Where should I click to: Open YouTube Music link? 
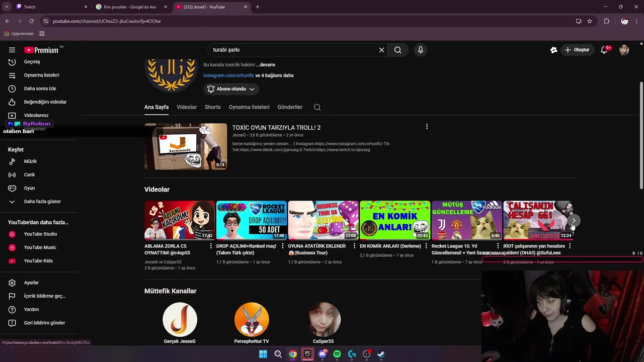(x=40, y=247)
